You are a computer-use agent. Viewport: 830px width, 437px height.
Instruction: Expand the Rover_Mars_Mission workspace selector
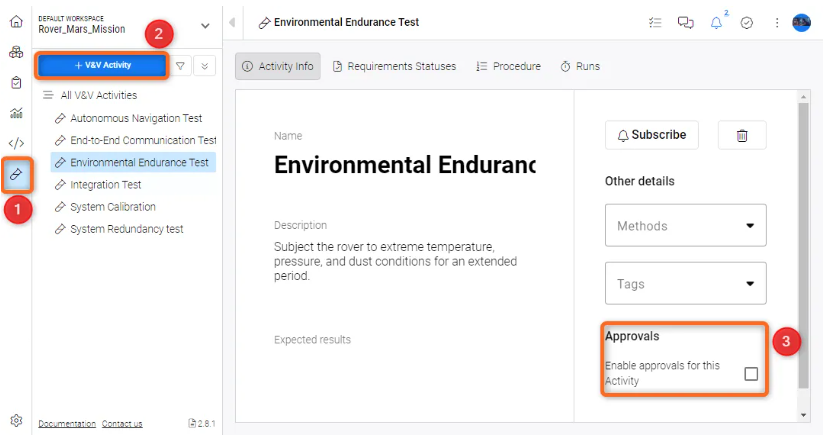[x=205, y=26]
